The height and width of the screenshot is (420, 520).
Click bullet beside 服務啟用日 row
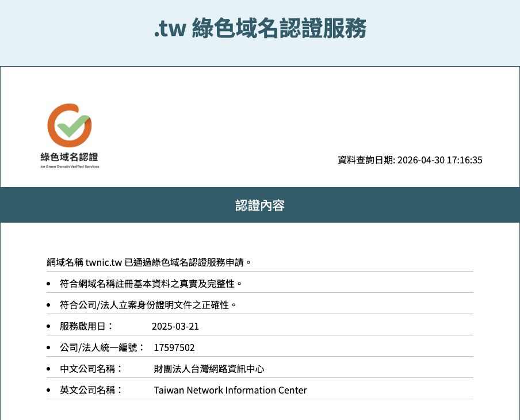pos(48,326)
